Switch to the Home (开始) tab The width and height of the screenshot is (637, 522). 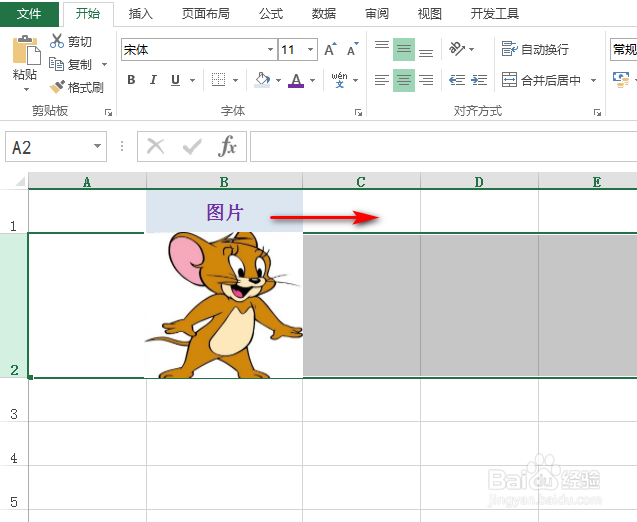tap(88, 14)
